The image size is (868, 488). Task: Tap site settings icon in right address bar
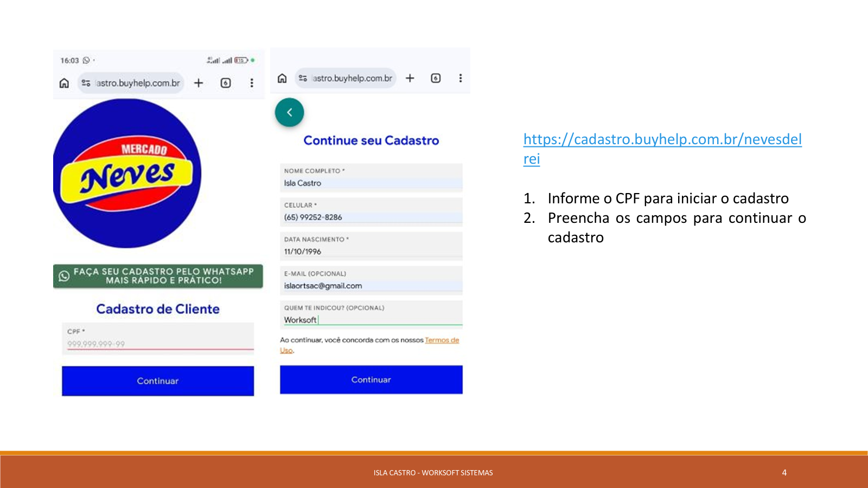(303, 78)
